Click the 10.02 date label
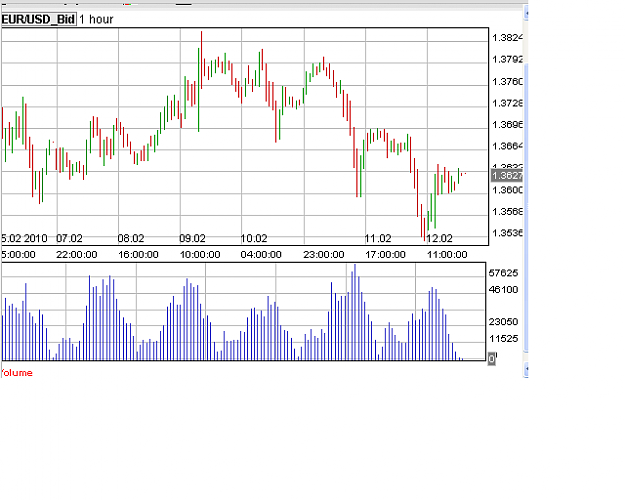 pos(254,238)
